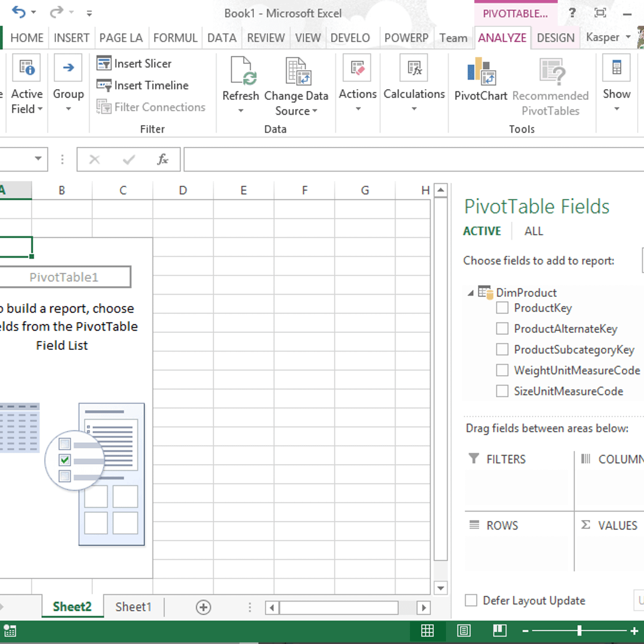Open the DATA ribbon tab
This screenshot has height=644, width=644.
point(222,38)
